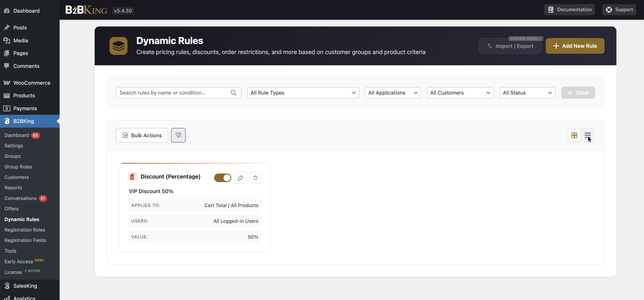Screen dimensions: 644x300
Task: Click the Bulk Actions button
Action: [x=142, y=135]
